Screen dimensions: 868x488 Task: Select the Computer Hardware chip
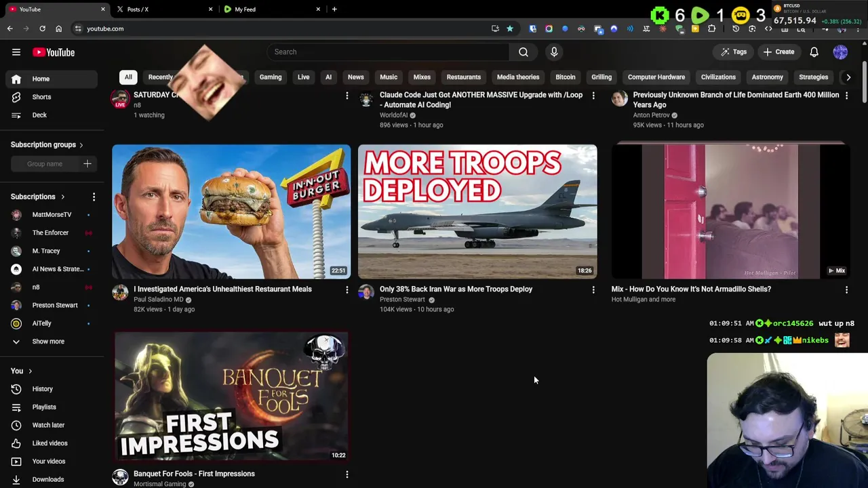coord(656,77)
